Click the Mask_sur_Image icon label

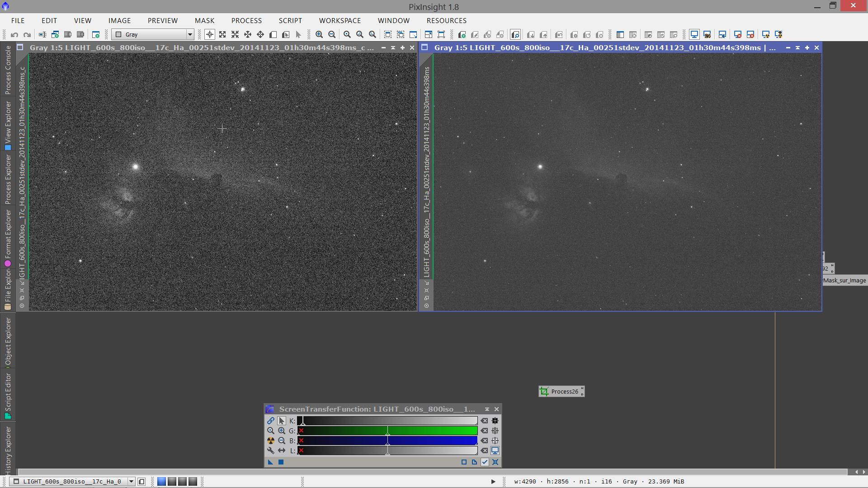pyautogui.click(x=844, y=281)
